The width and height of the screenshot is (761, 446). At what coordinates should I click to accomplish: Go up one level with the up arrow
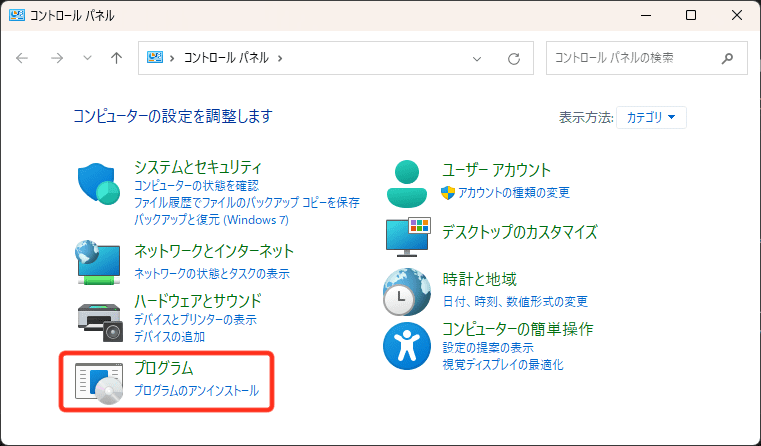[116, 58]
